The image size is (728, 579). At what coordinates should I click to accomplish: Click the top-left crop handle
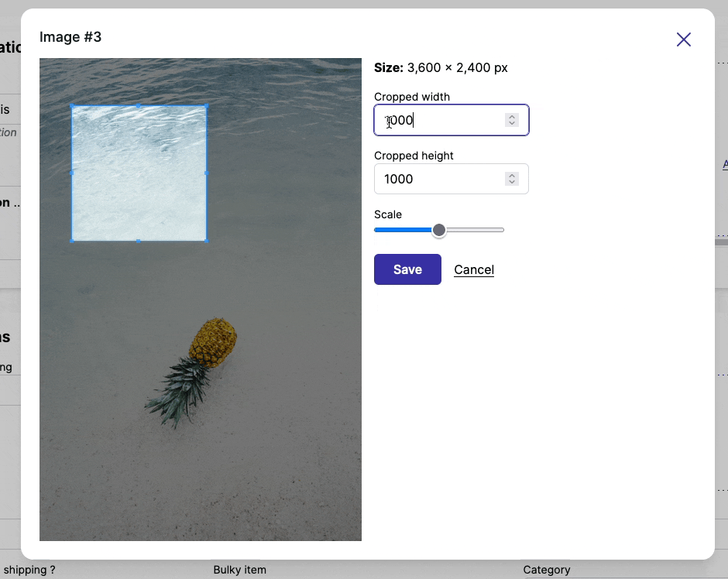click(x=72, y=106)
